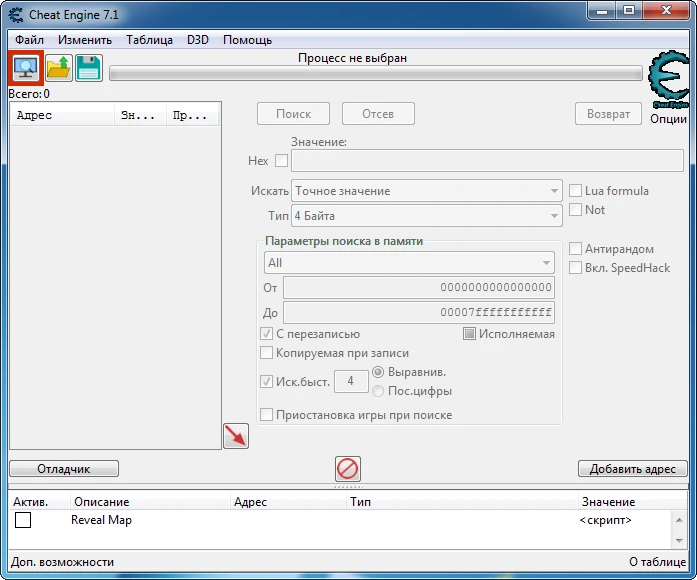Image resolution: width=697 pixels, height=580 pixels.
Task: Click the Cheat Engine title bar icon
Action: pyautogui.click(x=16, y=15)
